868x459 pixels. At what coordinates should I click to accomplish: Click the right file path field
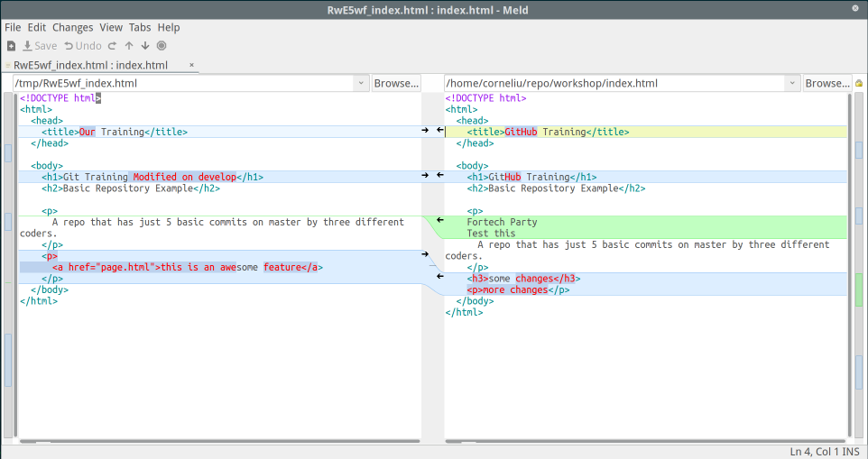point(614,84)
